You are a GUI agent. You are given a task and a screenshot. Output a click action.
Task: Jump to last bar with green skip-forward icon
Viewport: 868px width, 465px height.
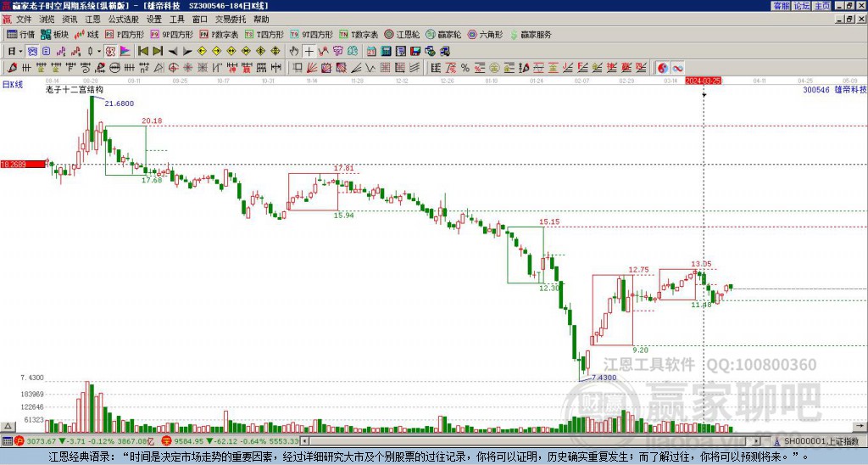(x=158, y=51)
